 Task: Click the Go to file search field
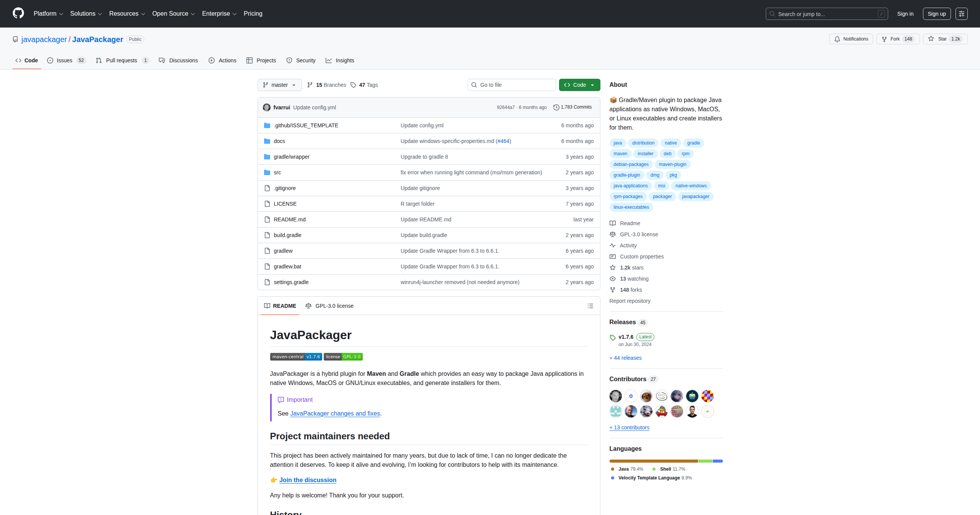(x=511, y=85)
